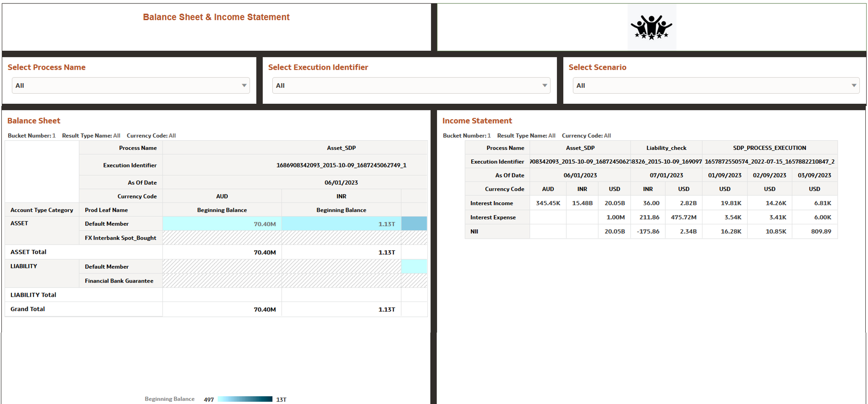Click the INR currency header in Balance Sheet
The width and height of the screenshot is (868, 404).
click(341, 196)
